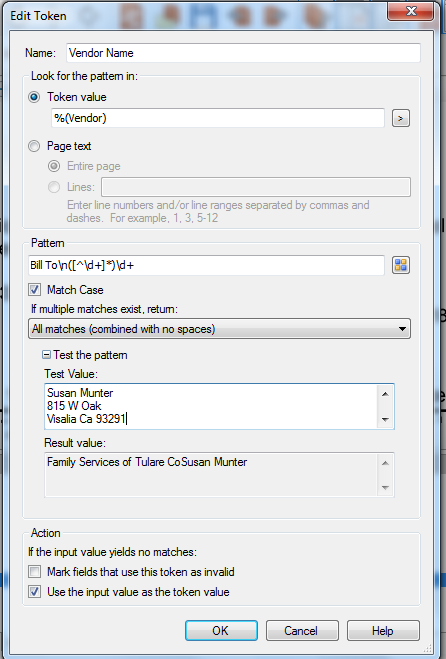The width and height of the screenshot is (446, 659).
Task: Collapse the Test the pattern section
Action: click(x=47, y=355)
